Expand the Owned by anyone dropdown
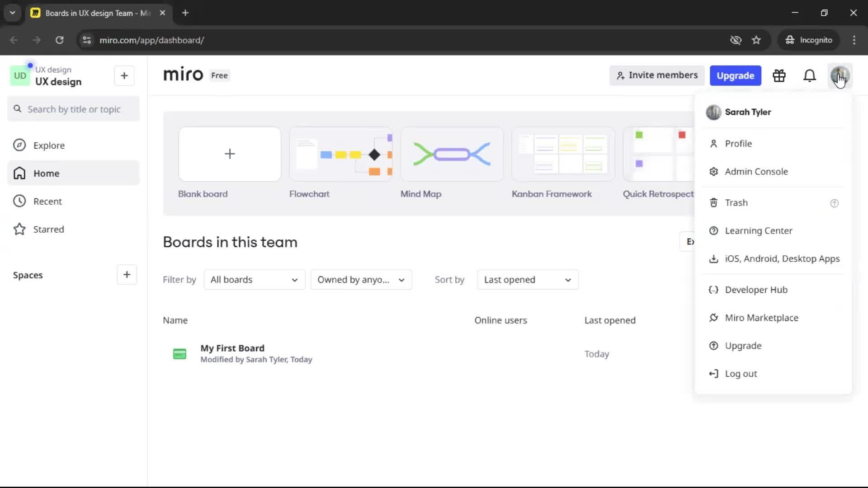Screen dimensions: 868x488 [x=361, y=280]
